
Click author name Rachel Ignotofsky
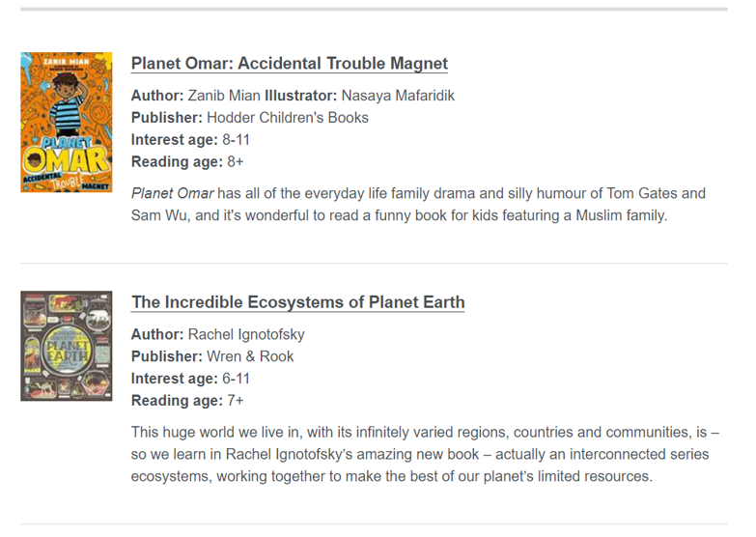(246, 334)
